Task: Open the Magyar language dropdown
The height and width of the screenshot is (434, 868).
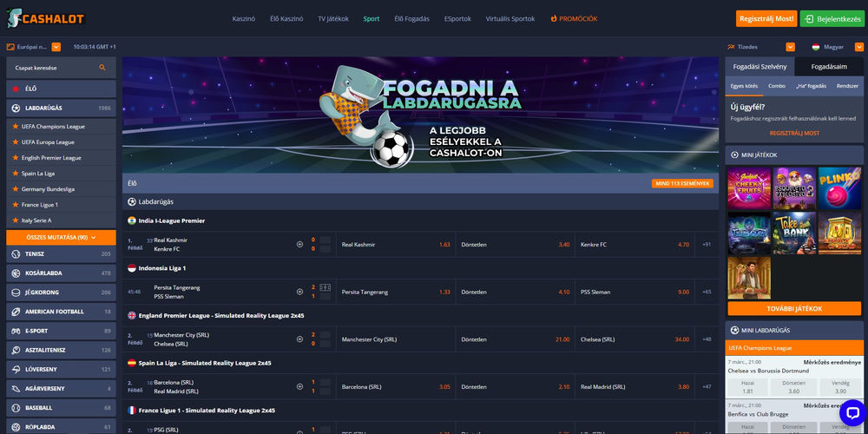Action: 858,47
